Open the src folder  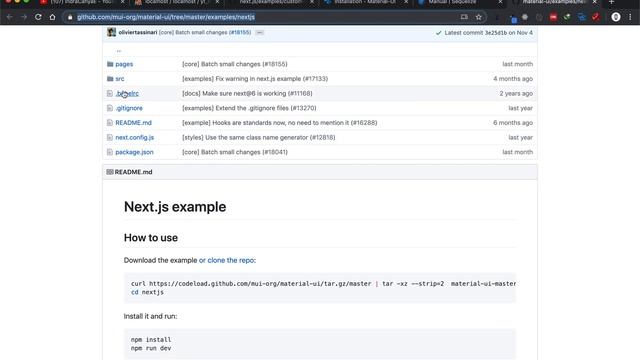[x=120, y=79]
